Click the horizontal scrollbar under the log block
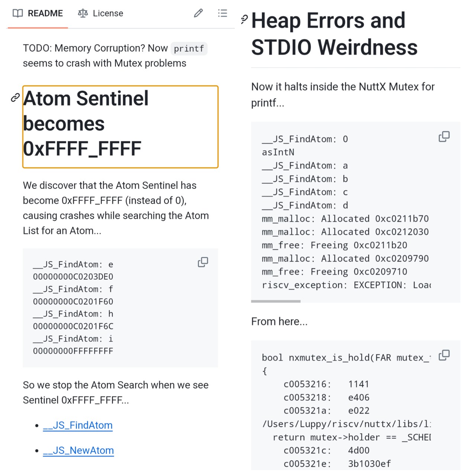This screenshot has width=476, height=476. click(276, 301)
